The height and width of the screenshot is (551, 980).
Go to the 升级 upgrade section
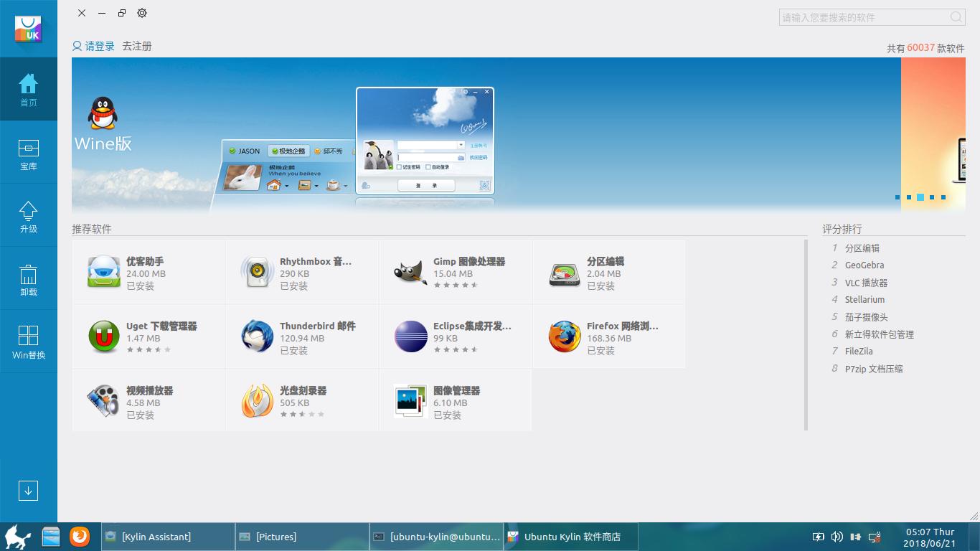pyautogui.click(x=29, y=216)
